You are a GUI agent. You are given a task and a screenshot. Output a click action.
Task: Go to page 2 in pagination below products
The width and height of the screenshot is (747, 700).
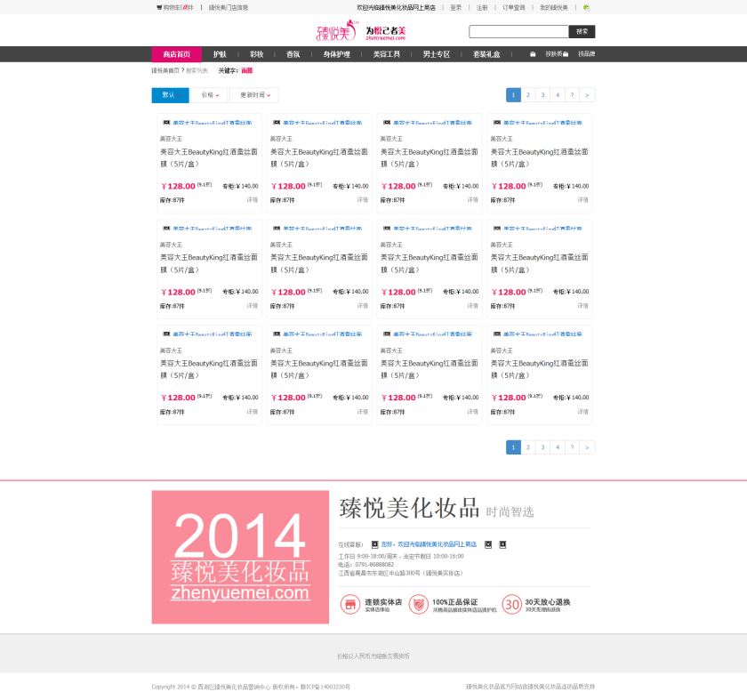click(528, 447)
